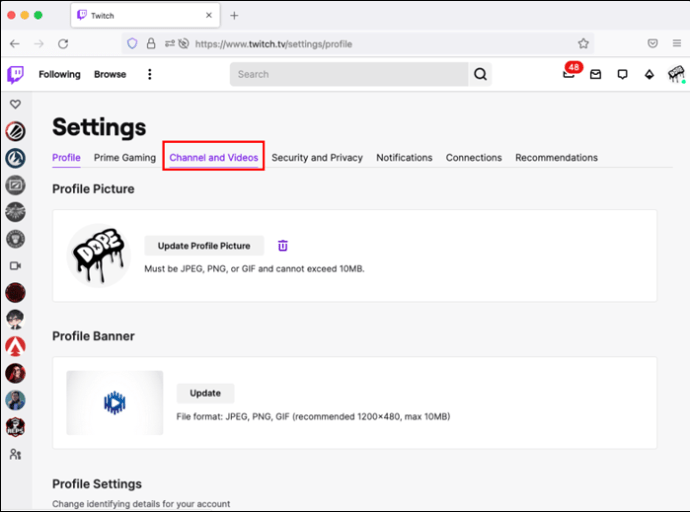Open the first striped-logo sidebar channel
Screen dimensions: 690x512
click(x=15, y=131)
